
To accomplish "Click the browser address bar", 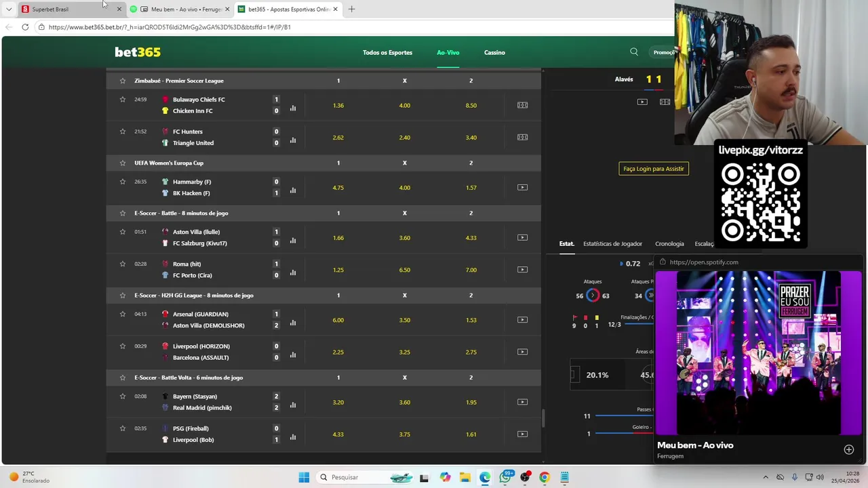I will (x=353, y=27).
